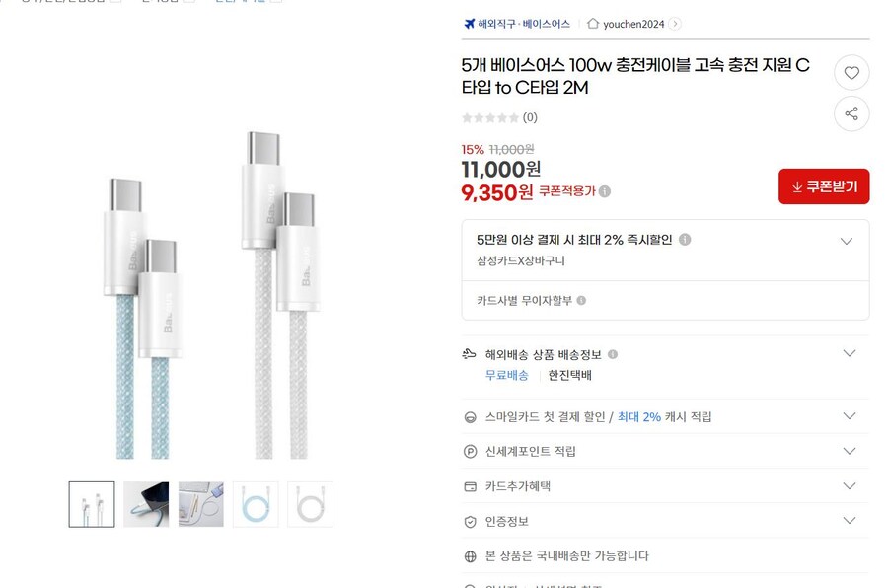Click the globe icon beside domestic shipping notice
The image size is (888, 588).
pyautogui.click(x=468, y=554)
